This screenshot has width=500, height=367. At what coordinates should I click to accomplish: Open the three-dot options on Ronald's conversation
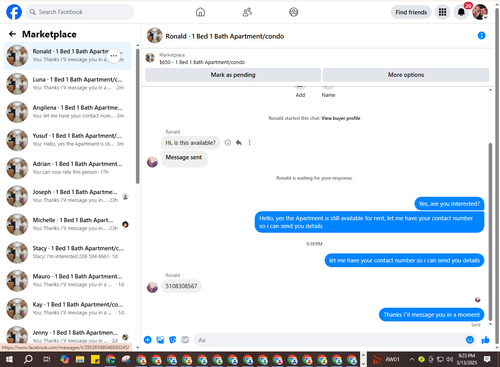click(114, 56)
